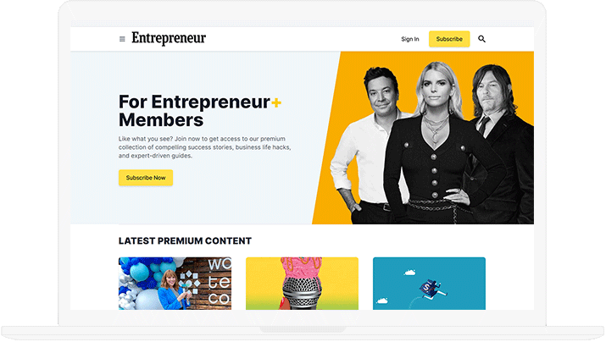Open the blue balloons article thumbnail
The image size is (606, 364).
[x=175, y=284]
